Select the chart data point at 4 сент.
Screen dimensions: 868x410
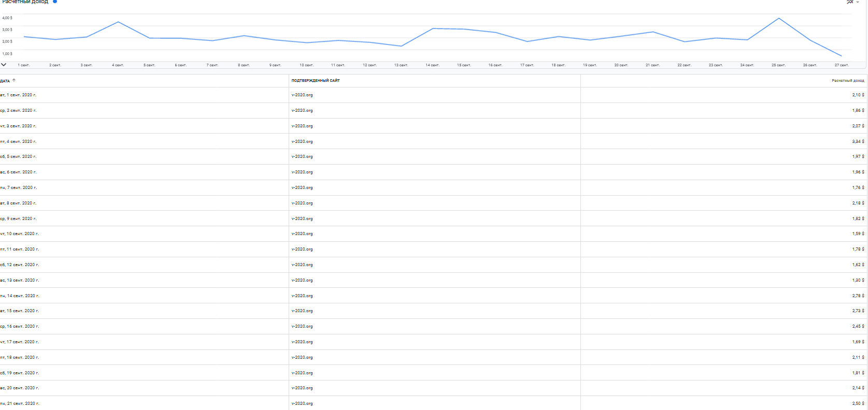(x=118, y=22)
